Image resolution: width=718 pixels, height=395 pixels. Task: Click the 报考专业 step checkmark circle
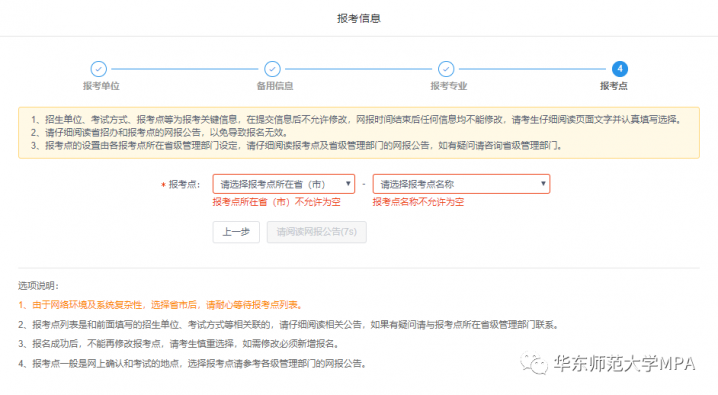point(446,69)
